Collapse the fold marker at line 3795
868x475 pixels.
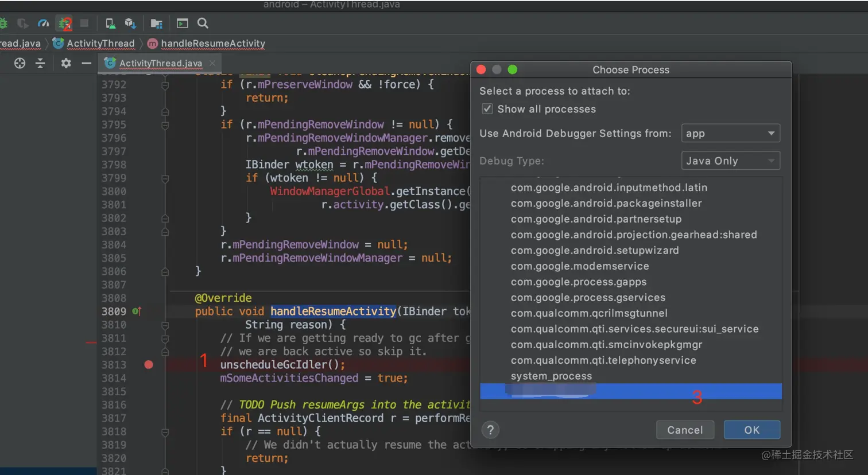click(165, 124)
